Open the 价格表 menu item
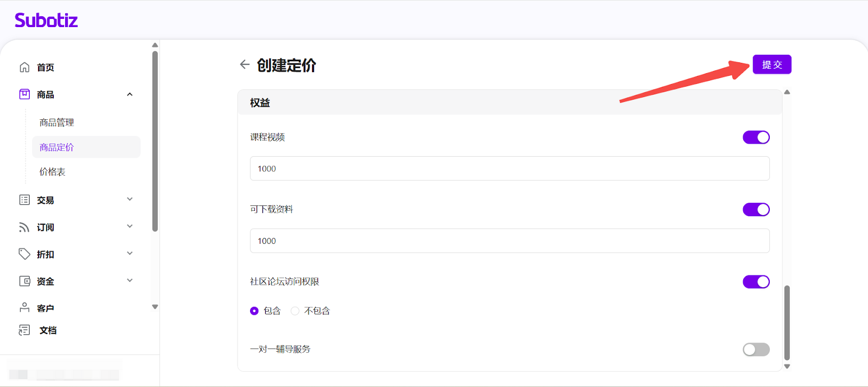This screenshot has height=387, width=868. [x=53, y=172]
